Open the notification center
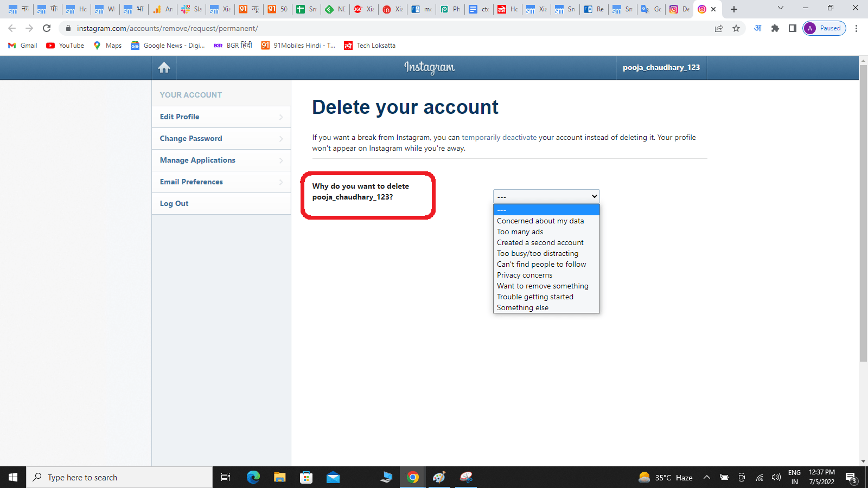 pos(851,478)
